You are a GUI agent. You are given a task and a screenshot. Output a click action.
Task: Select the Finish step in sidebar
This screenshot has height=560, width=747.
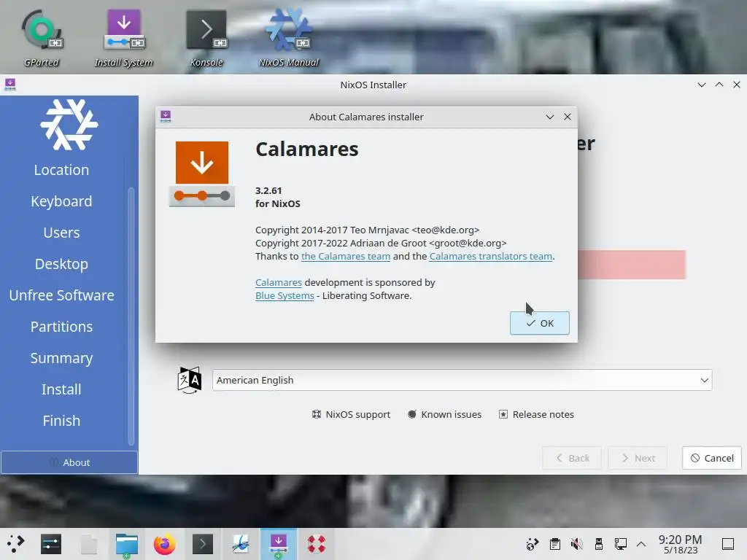point(61,421)
